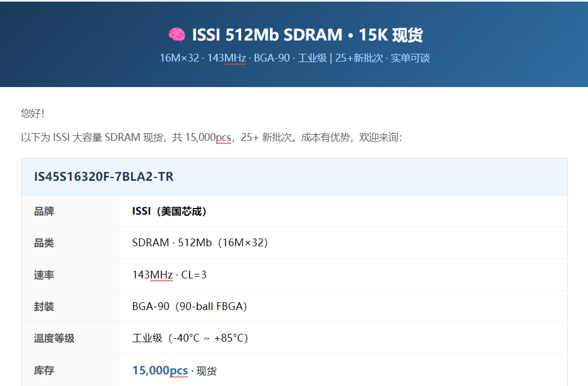Click 143MHz in the banner subtitle
This screenshot has width=588, height=386.
tap(227, 58)
